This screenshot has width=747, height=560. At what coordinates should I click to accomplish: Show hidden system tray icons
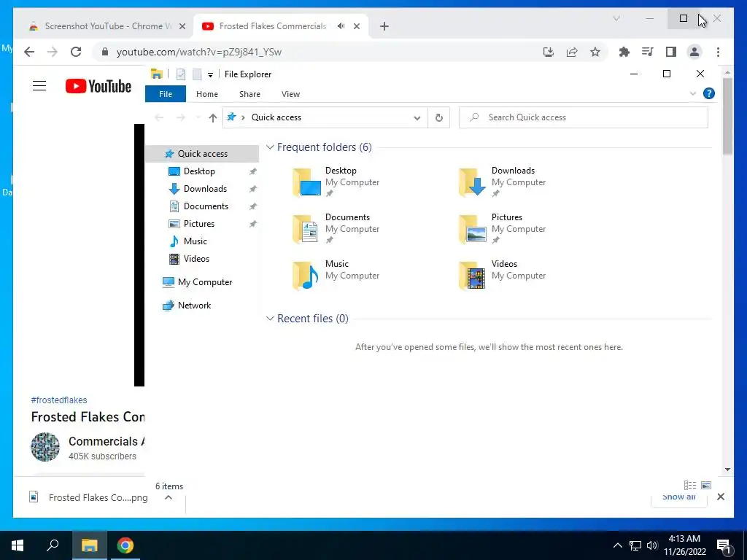(617, 545)
